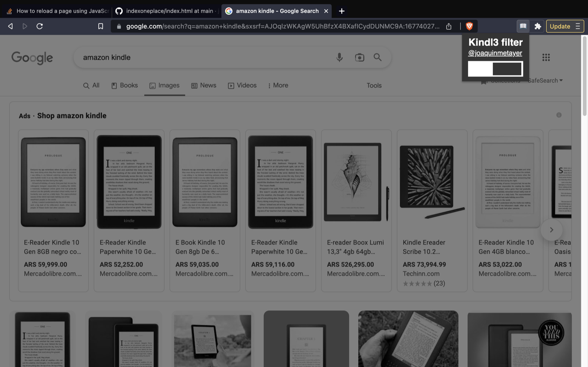This screenshot has width=588, height=367.
Task: Open the @joaquinmetayer link
Action: [495, 53]
